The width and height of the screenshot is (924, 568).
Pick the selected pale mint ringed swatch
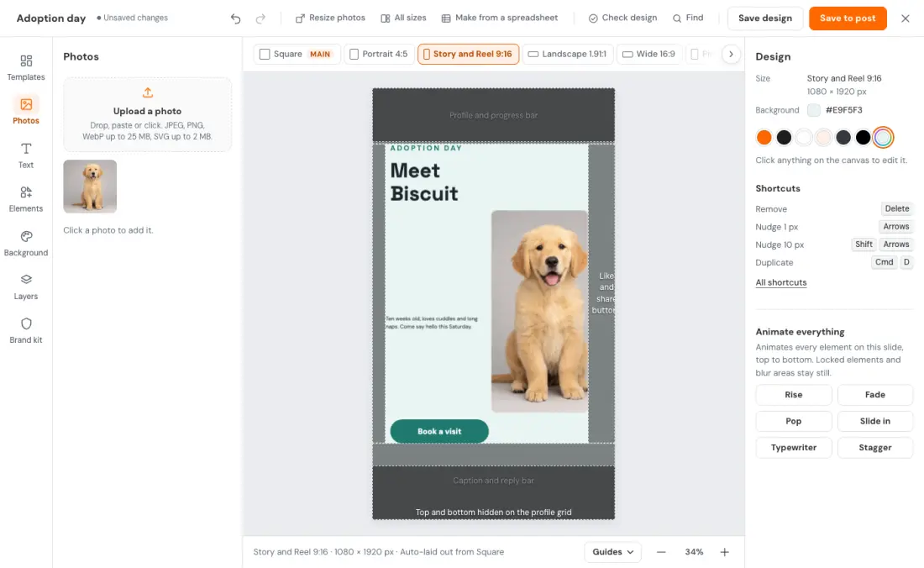click(883, 137)
